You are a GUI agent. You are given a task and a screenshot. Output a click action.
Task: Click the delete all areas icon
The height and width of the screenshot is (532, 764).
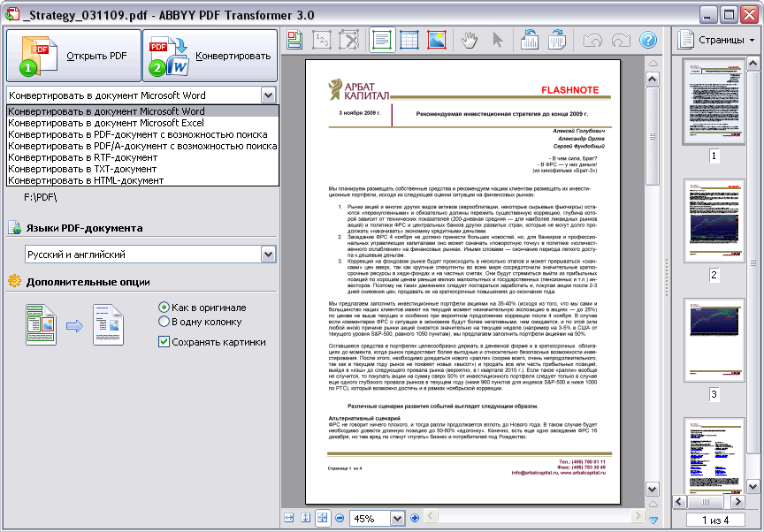point(349,40)
